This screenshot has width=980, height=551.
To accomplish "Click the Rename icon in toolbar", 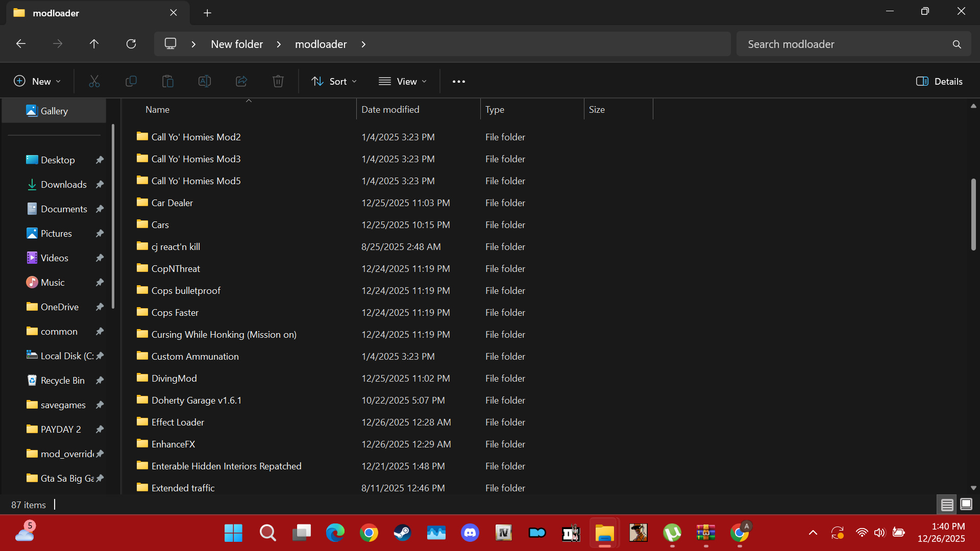I will point(204,81).
